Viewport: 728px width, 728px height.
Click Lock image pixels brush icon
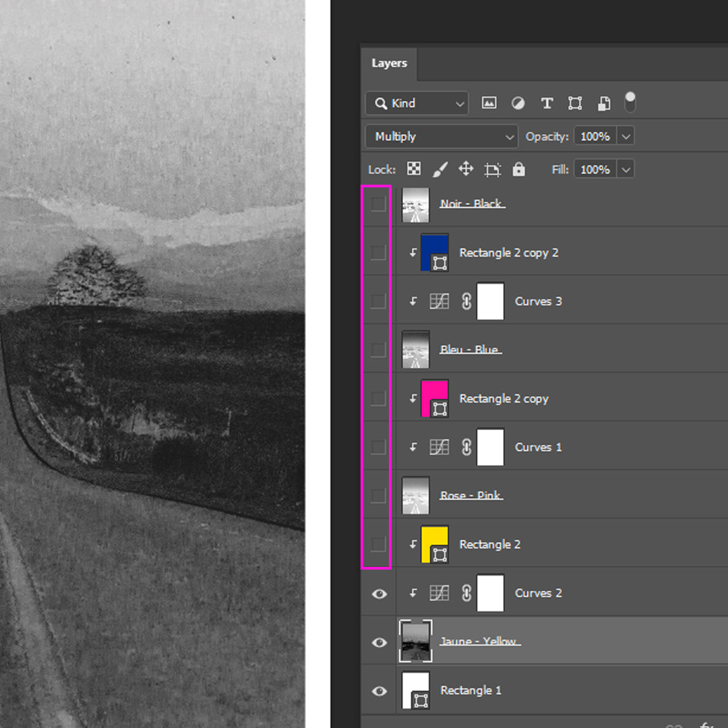click(x=439, y=169)
